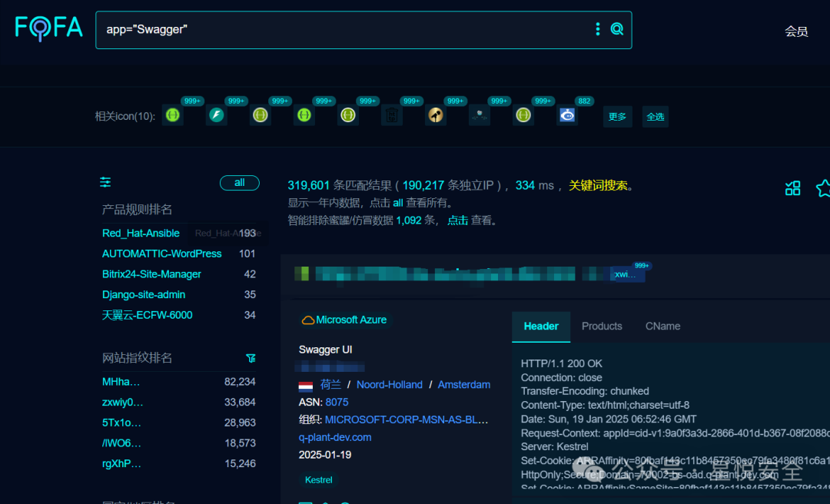Screen dimensions: 830x504
Task: Filter by Red_Hat-Ansible product
Action: click(141, 233)
